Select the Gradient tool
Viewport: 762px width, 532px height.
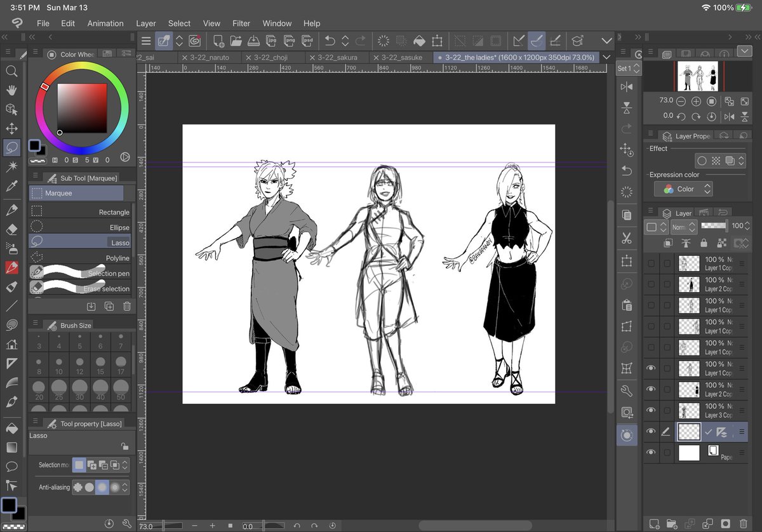point(11,448)
